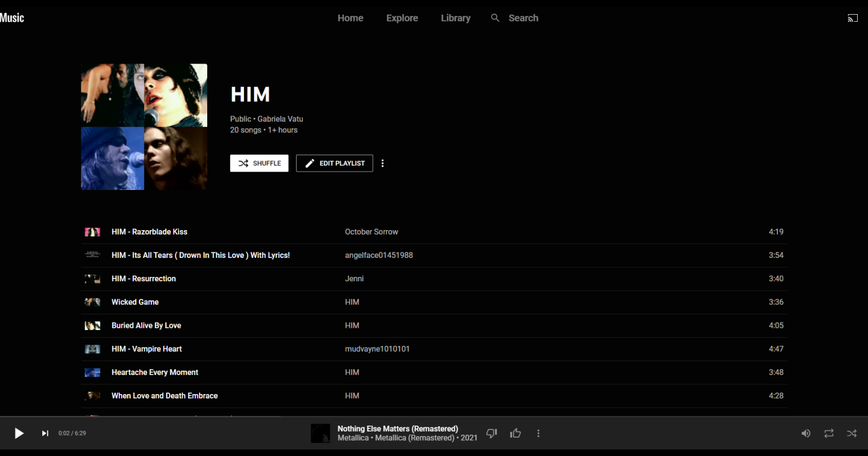Click the 4:19 duration of Razorblade Kiss

click(x=776, y=232)
